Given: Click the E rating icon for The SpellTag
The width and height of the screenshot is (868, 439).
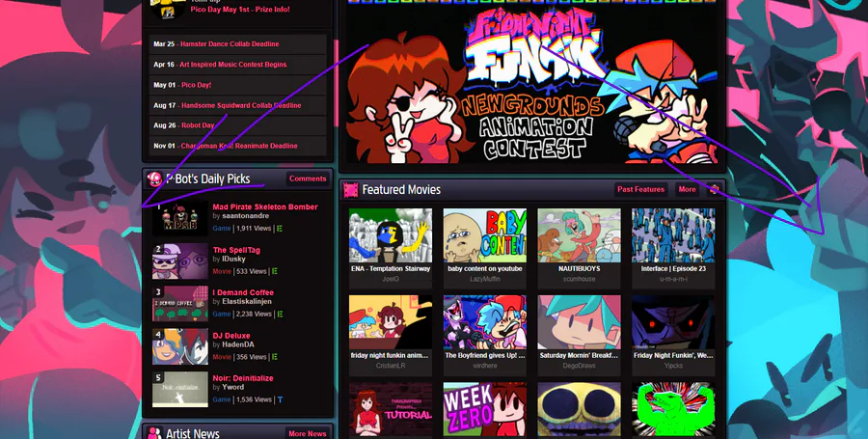Looking at the screenshot, I should [x=275, y=271].
